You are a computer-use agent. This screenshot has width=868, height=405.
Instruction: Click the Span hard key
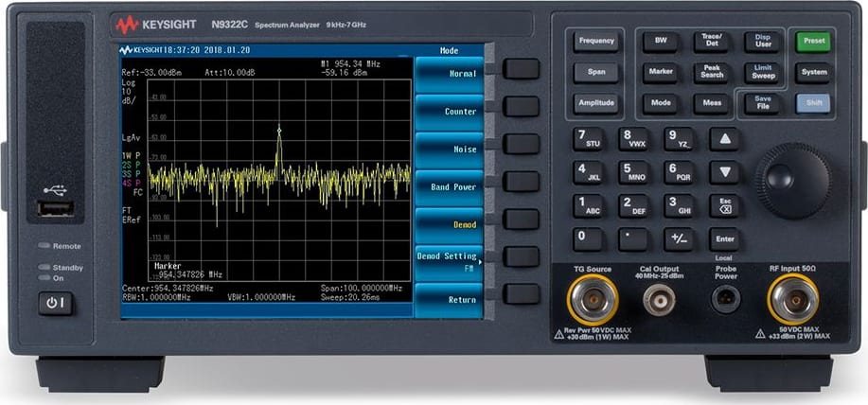(596, 73)
